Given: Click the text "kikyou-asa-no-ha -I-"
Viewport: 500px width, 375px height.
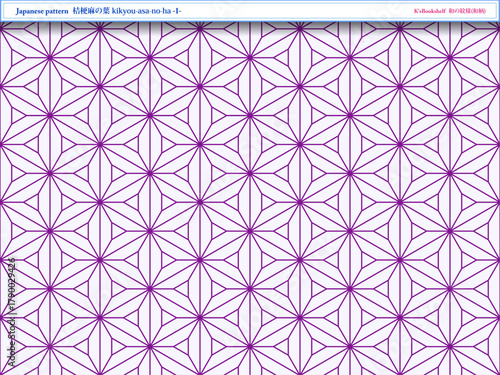Looking at the screenshot, I should [147, 11].
